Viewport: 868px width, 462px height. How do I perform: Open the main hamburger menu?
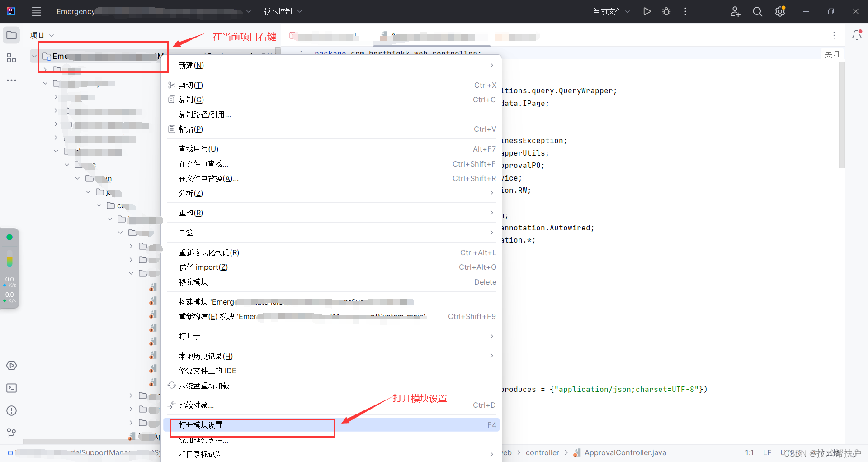click(36, 12)
